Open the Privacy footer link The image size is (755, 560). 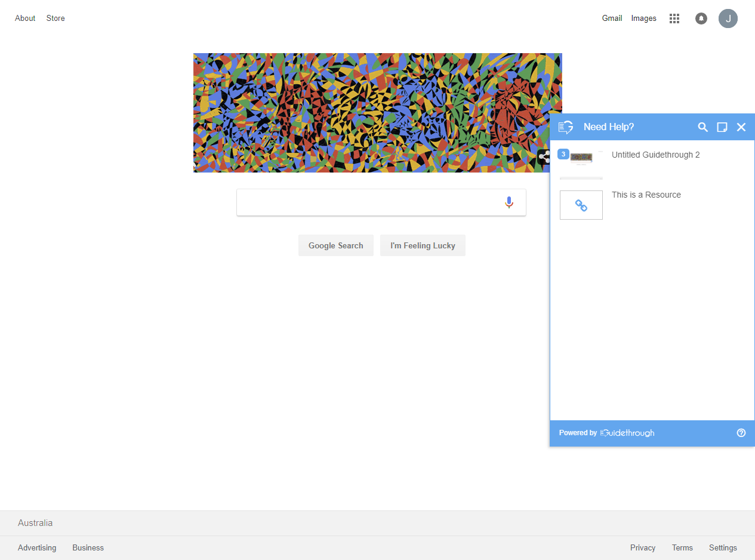pyautogui.click(x=643, y=547)
